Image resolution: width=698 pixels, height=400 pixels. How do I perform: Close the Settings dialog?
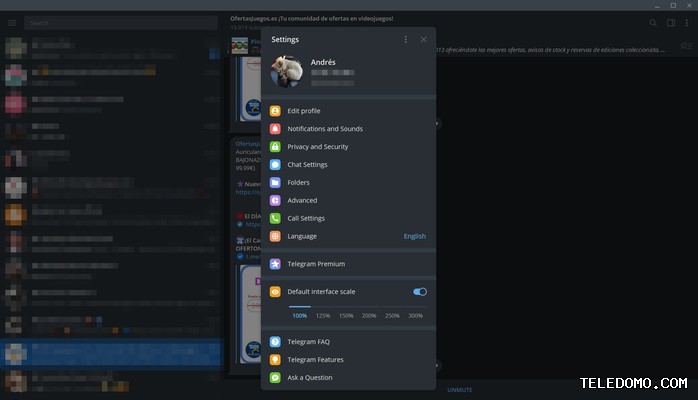pos(424,39)
